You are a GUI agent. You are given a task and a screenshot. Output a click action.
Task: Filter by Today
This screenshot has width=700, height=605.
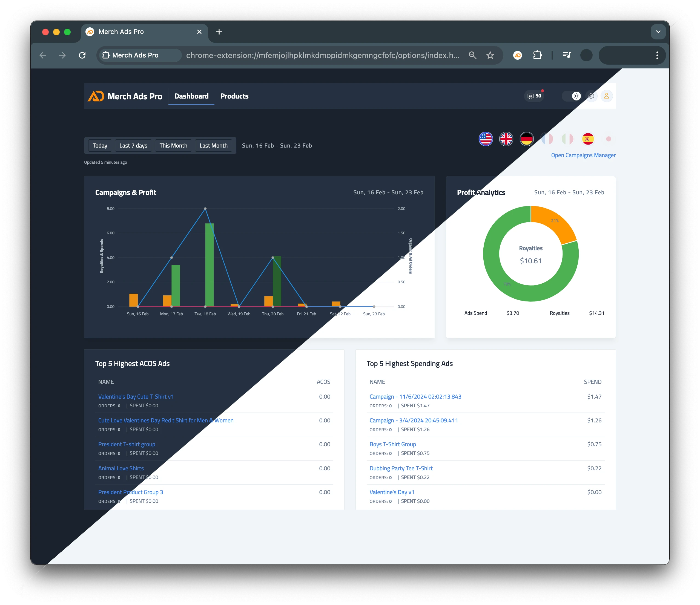point(100,146)
